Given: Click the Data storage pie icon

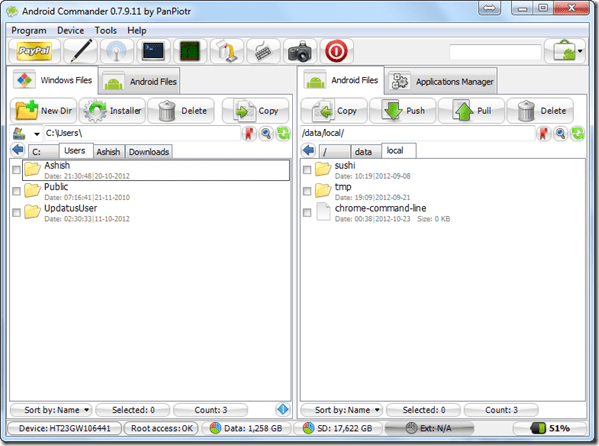Looking at the screenshot, I should click(215, 428).
